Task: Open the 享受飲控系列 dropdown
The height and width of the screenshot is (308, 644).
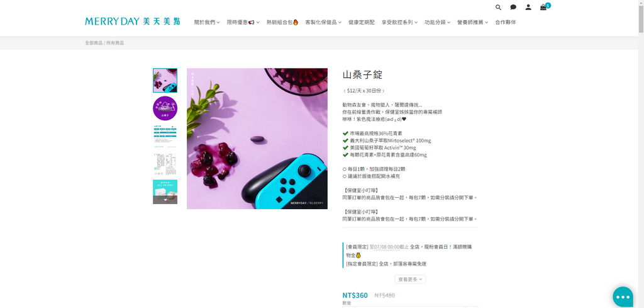Action: pos(399,22)
